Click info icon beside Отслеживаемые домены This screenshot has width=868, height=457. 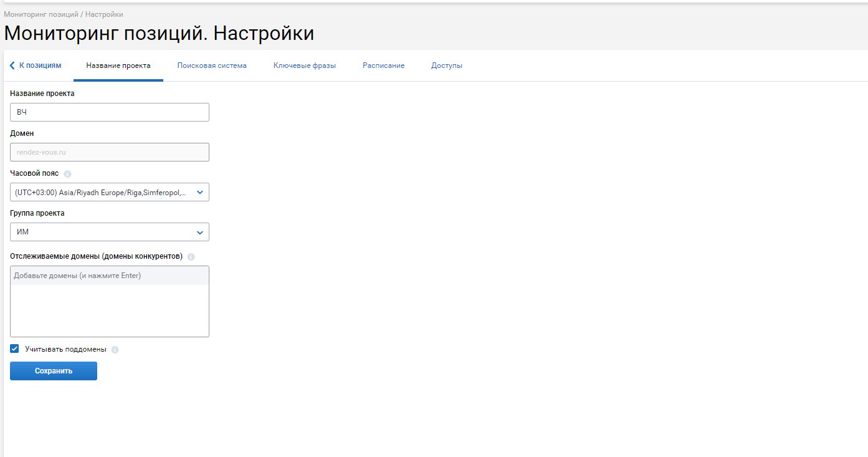pos(191,256)
